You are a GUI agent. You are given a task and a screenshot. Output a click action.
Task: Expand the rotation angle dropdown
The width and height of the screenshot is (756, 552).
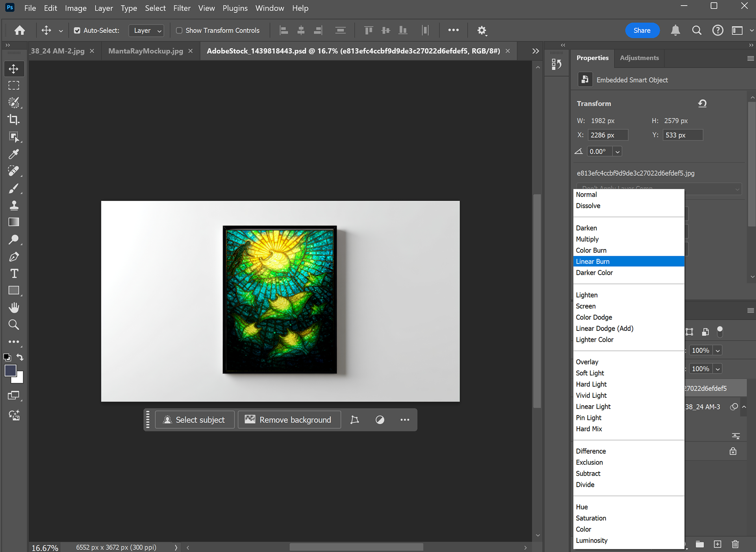(x=617, y=152)
